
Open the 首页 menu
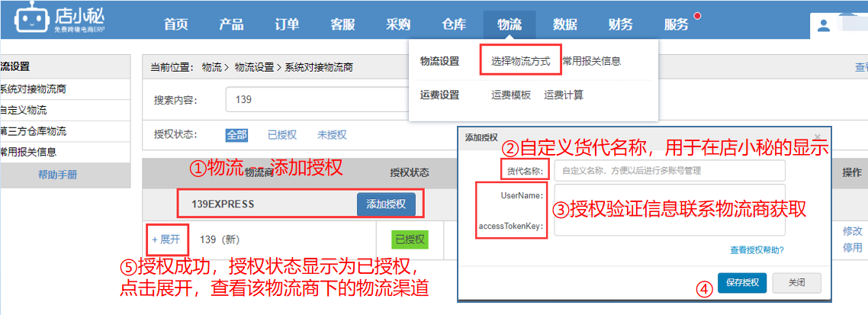(176, 24)
